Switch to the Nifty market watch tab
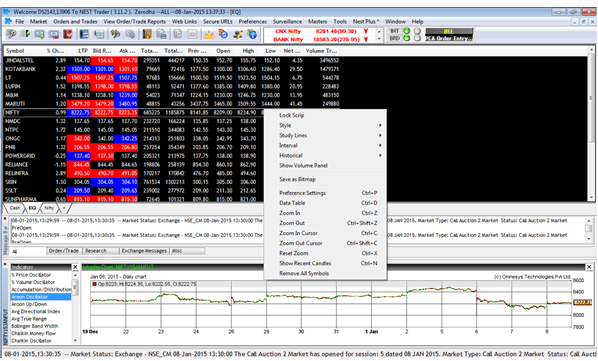598x361 pixels. [49, 208]
